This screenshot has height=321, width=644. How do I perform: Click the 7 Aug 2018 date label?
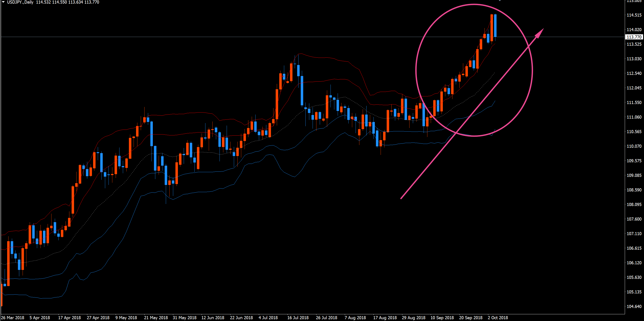coord(355,317)
